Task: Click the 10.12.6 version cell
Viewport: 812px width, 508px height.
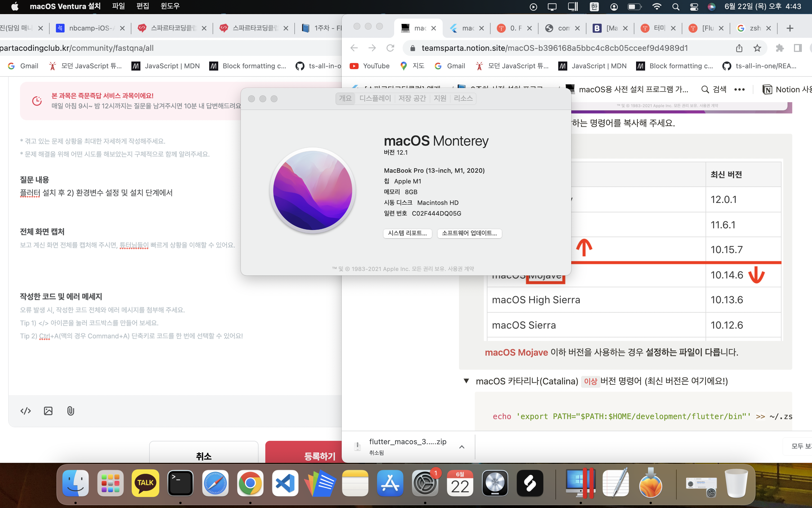Action: [743, 325]
